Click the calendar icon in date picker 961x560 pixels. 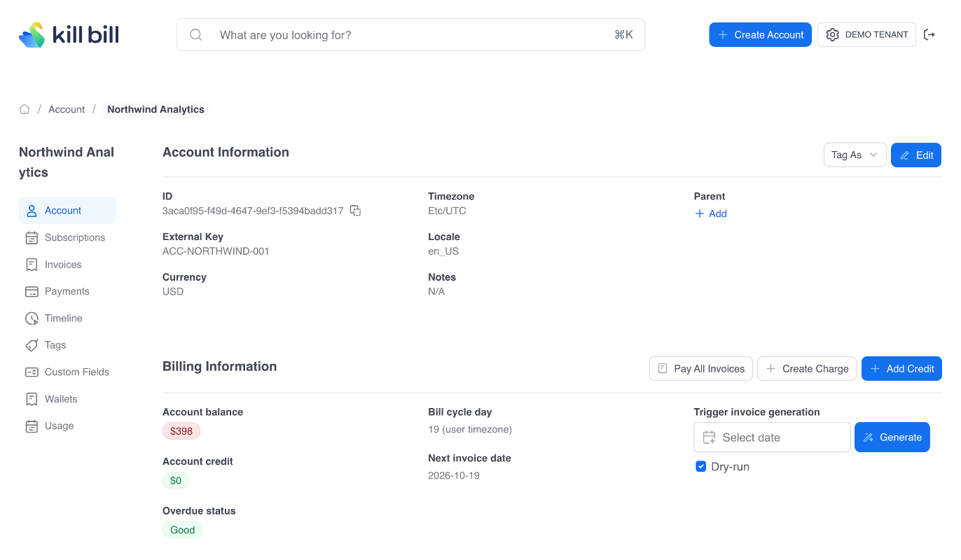pyautogui.click(x=709, y=437)
